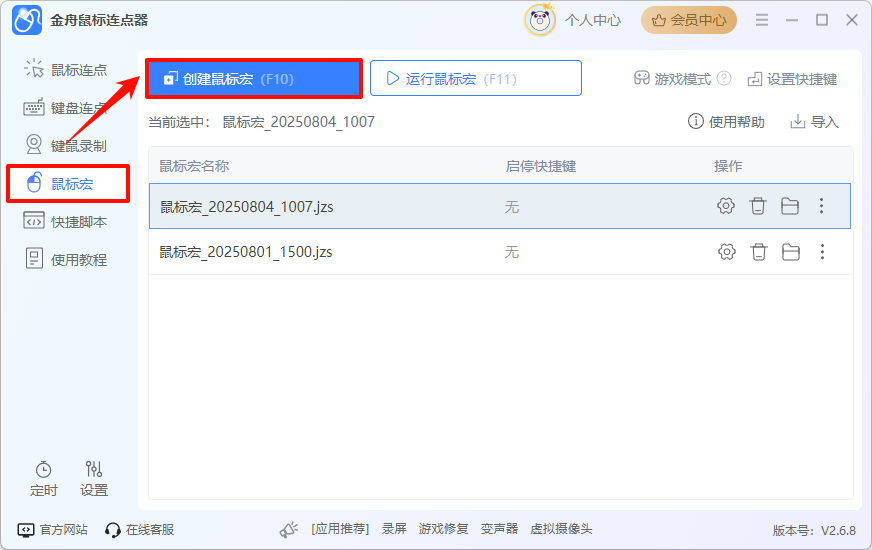Click the 鼠标宏名称 column header
The width and height of the screenshot is (872, 550).
click(194, 166)
